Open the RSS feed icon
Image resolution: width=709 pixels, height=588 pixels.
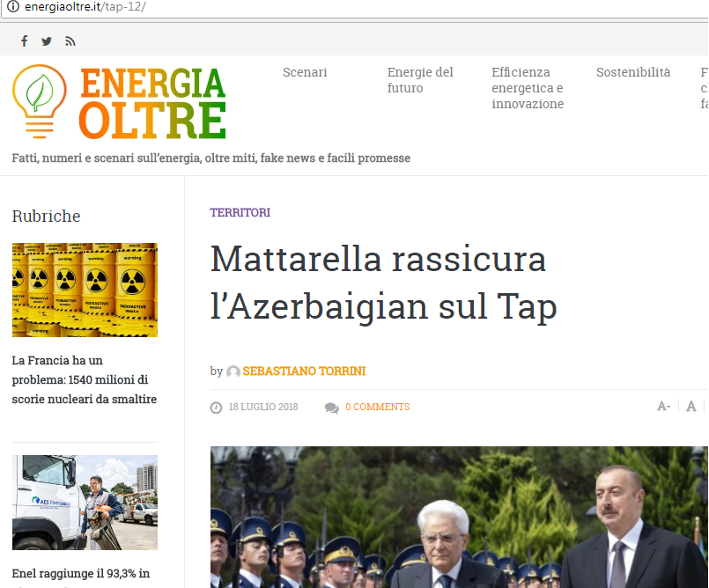pos(70,41)
